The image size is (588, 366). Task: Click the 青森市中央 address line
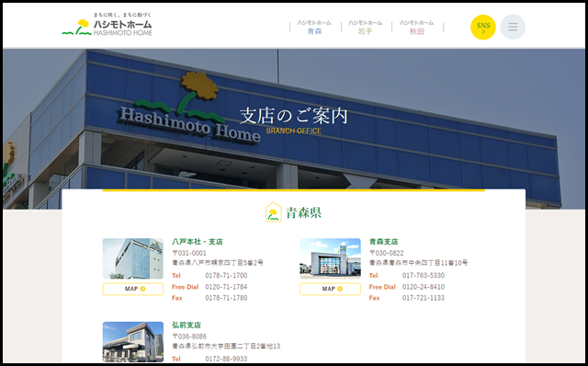tap(419, 263)
